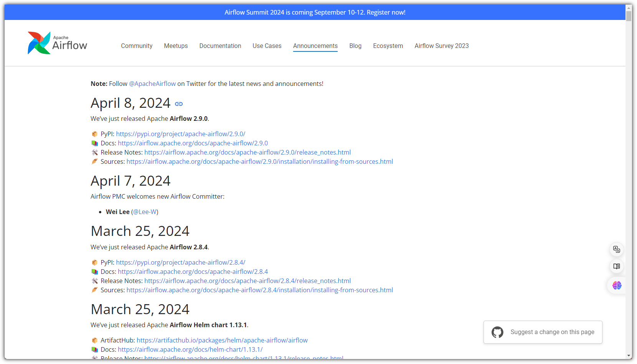Click the April 7, 2024 heading

click(x=130, y=181)
